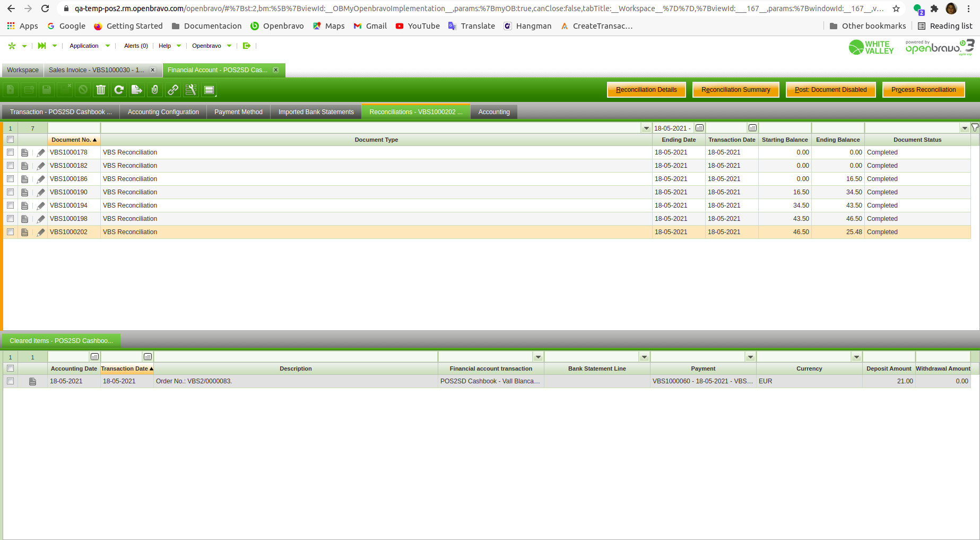
Task: Open the Imported Bank Statements tab
Action: (x=316, y=112)
